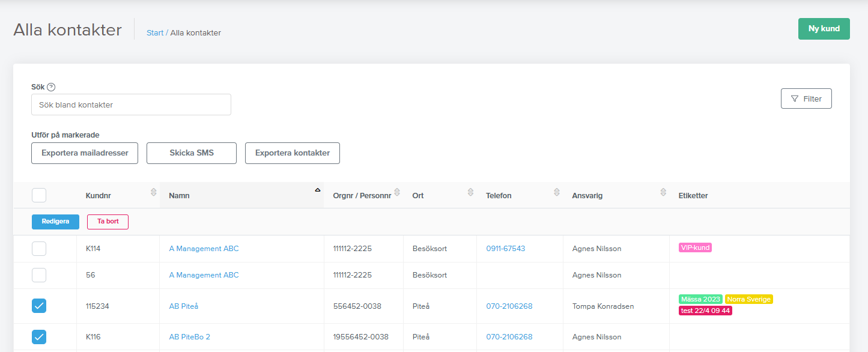Focus the Sök bland kontakter search field

[x=131, y=105]
